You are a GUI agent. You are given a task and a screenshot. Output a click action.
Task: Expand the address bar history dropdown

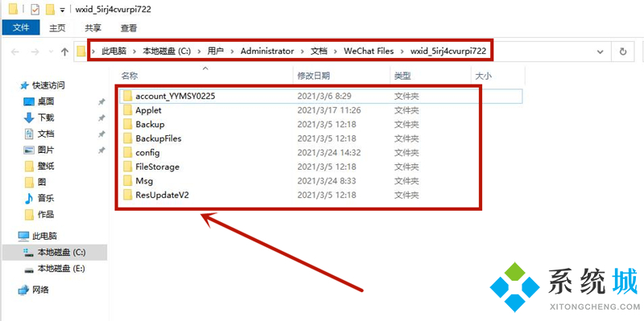point(600,51)
